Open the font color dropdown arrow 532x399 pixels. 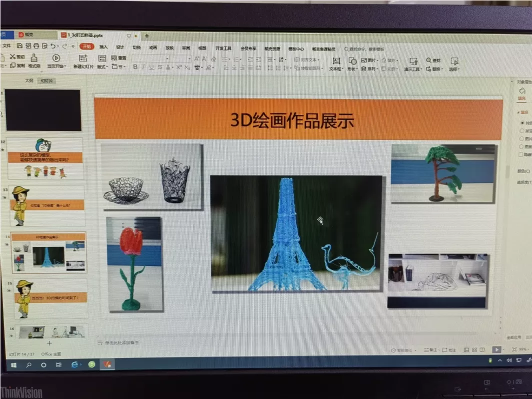173,67
